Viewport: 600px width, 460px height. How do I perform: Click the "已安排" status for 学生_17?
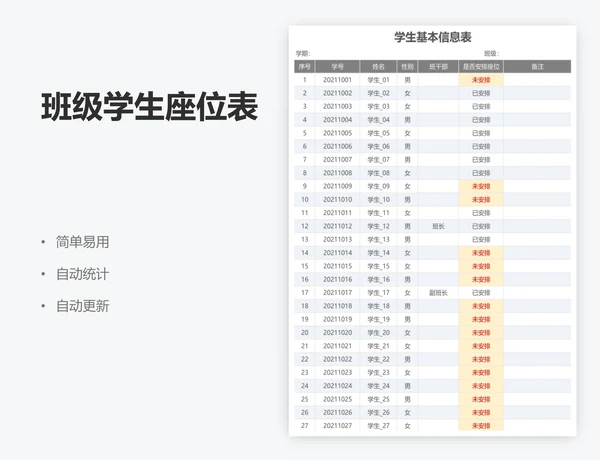point(481,293)
